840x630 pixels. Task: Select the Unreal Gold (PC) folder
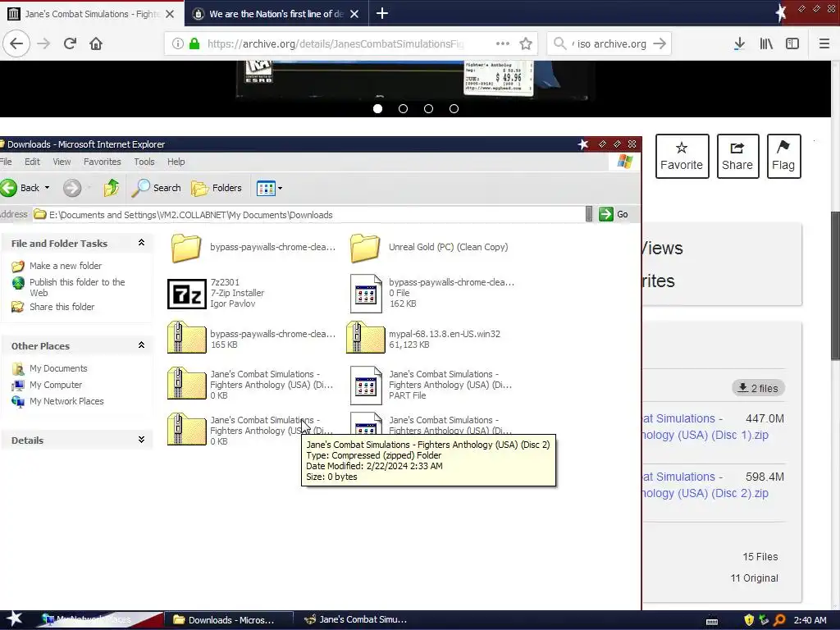click(428, 248)
